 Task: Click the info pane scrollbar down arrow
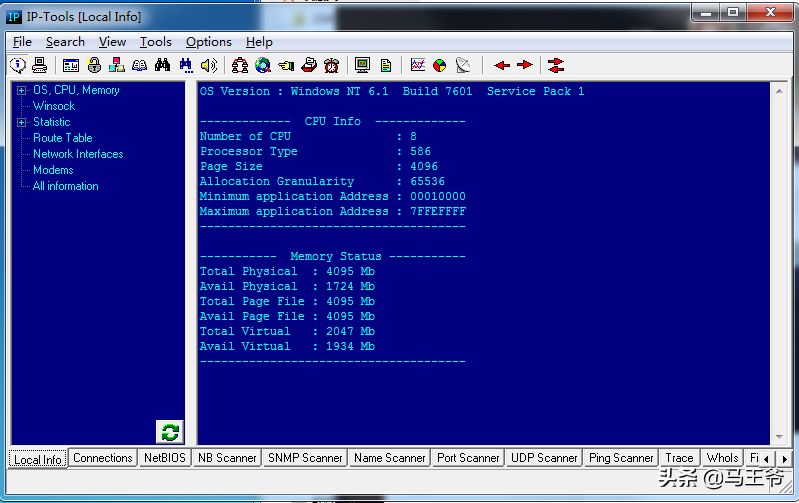779,437
